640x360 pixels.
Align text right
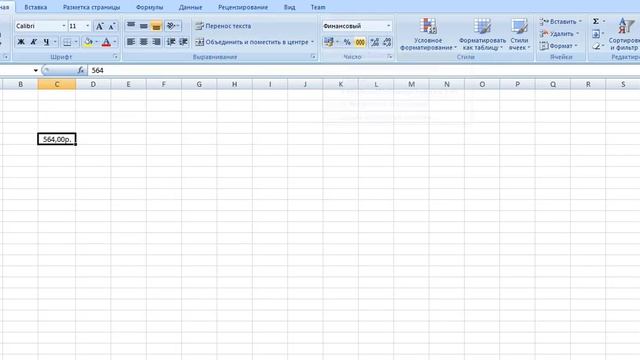pos(156,42)
